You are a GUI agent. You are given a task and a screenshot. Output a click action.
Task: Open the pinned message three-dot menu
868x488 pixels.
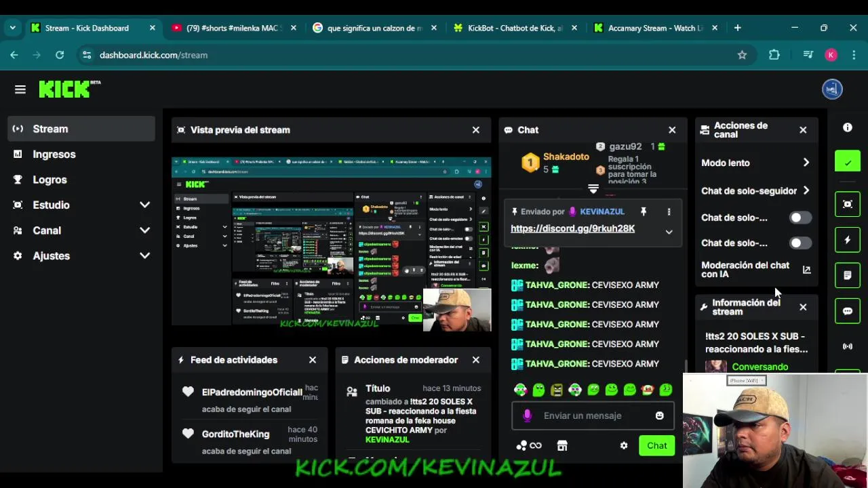[669, 211]
